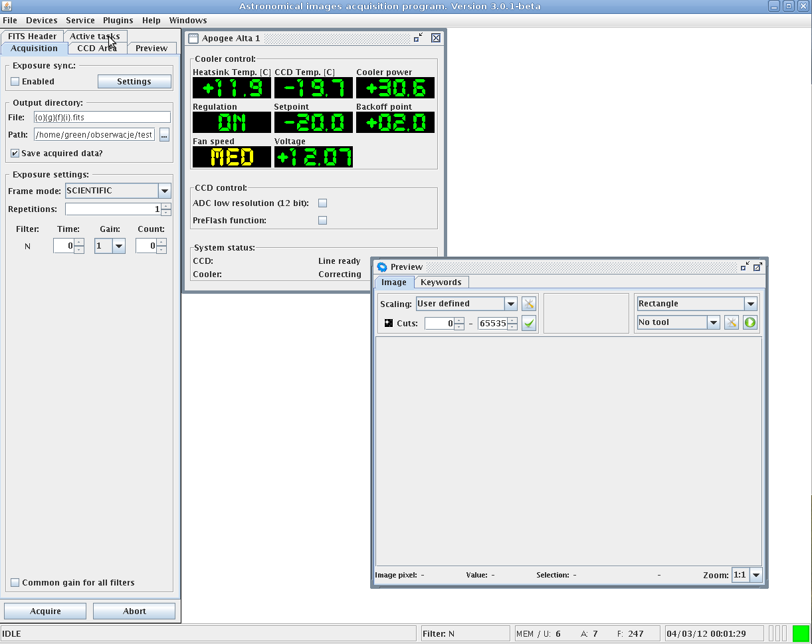Decrease Repetitions with the down arrow
The height and width of the screenshot is (644, 812).
[x=165, y=213]
